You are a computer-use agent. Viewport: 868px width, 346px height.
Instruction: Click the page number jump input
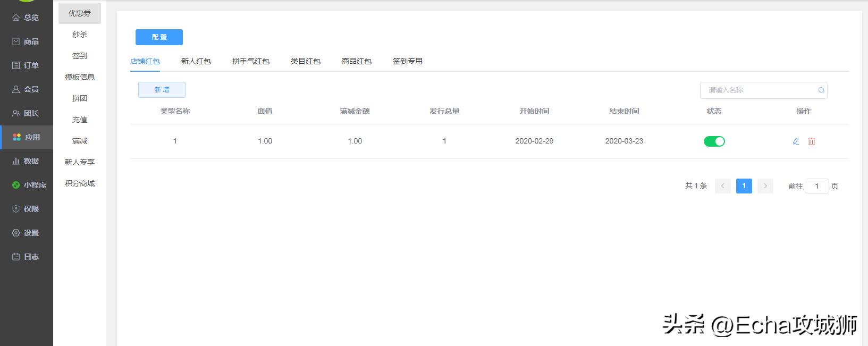click(816, 186)
